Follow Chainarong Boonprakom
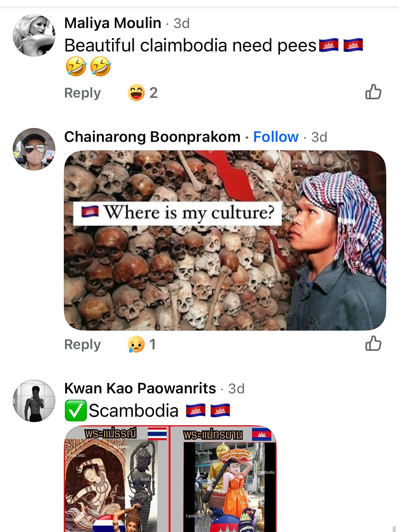 tap(276, 137)
